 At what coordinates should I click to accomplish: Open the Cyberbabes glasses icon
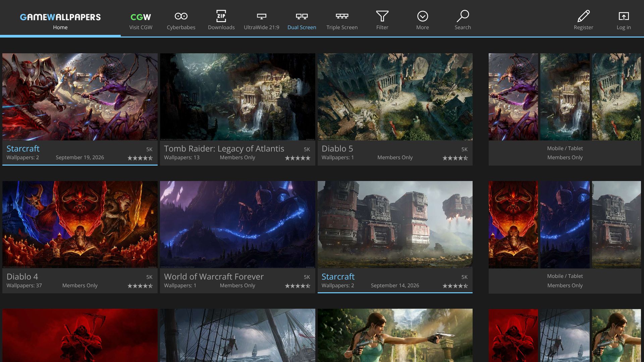point(181,16)
